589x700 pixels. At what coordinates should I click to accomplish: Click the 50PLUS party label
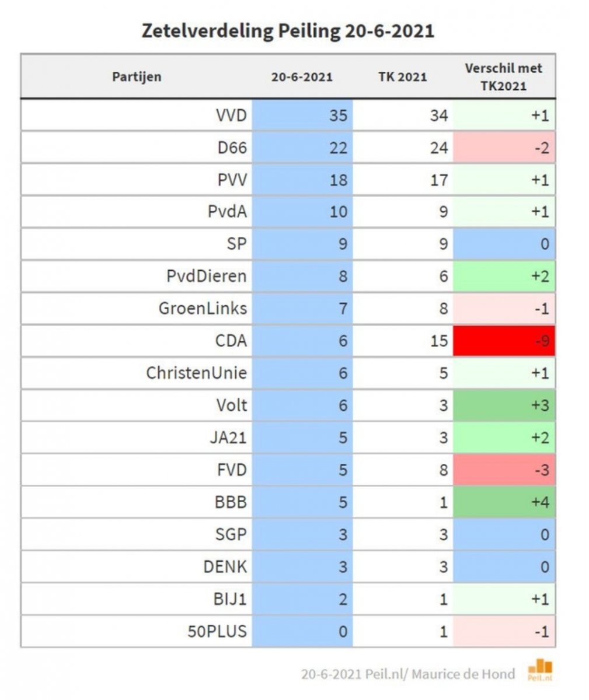(x=217, y=631)
